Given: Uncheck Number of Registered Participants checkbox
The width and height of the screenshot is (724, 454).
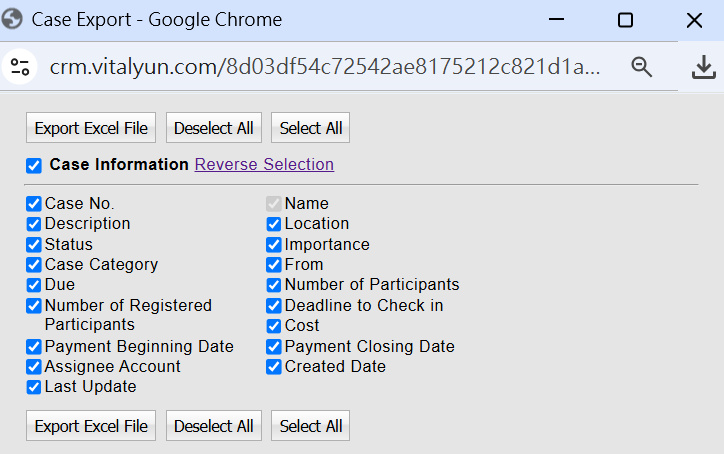Looking at the screenshot, I should [34, 306].
